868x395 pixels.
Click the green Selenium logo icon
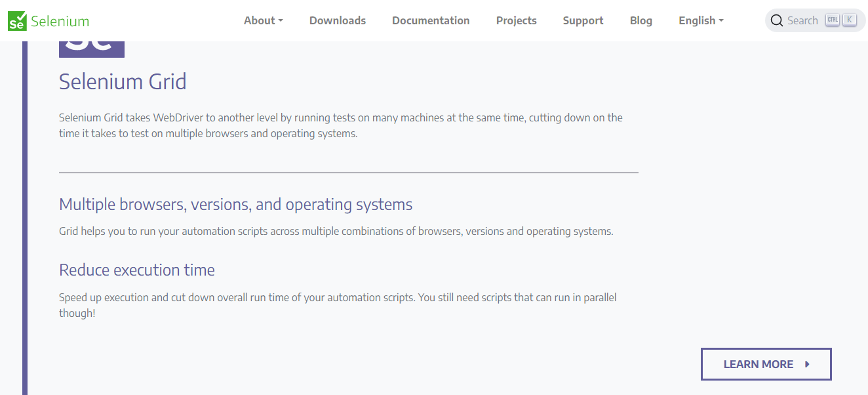pos(18,21)
